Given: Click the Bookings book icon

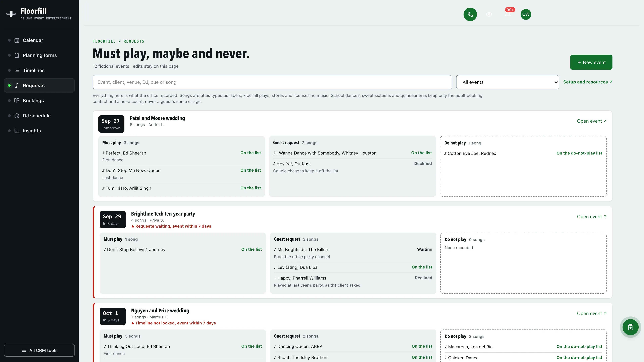Looking at the screenshot, I should 17,100.
